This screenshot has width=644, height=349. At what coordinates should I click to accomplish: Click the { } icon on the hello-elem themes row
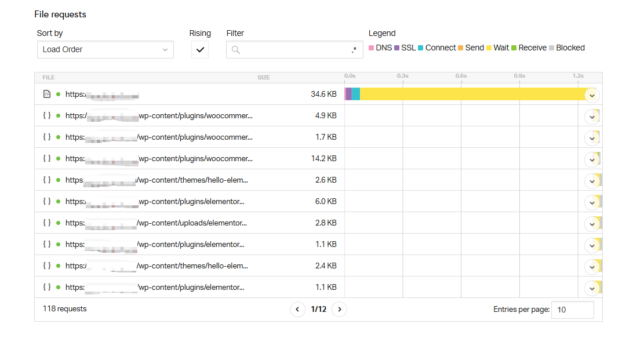pyautogui.click(x=47, y=180)
